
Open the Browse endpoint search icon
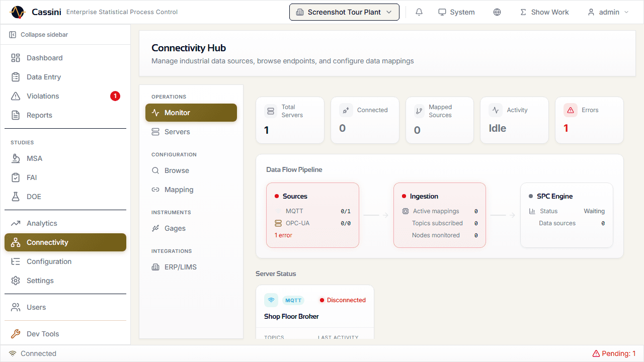pyautogui.click(x=156, y=170)
